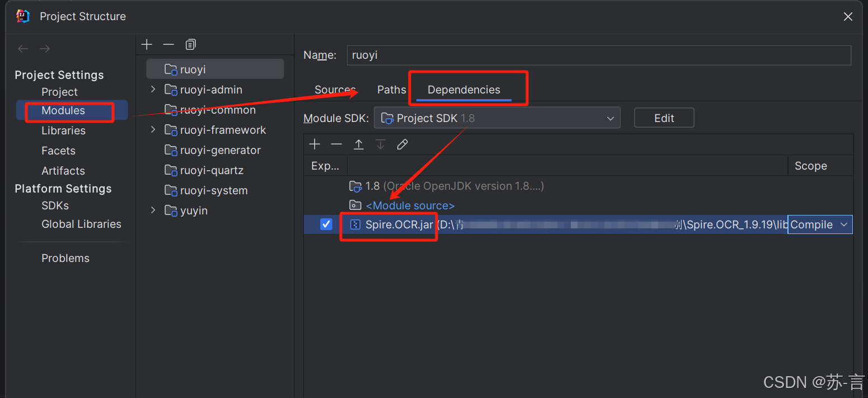Click the IntelliJ IDEA logo icon
This screenshot has height=398, width=868.
pos(23,16)
